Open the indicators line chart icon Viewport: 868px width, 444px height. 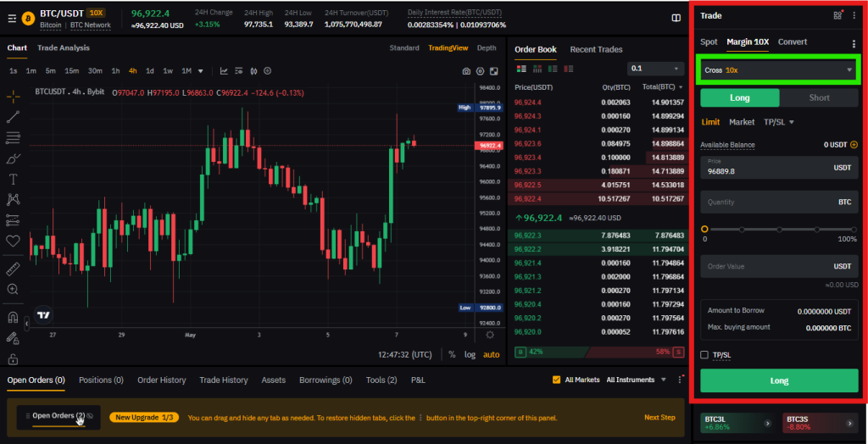click(x=224, y=71)
